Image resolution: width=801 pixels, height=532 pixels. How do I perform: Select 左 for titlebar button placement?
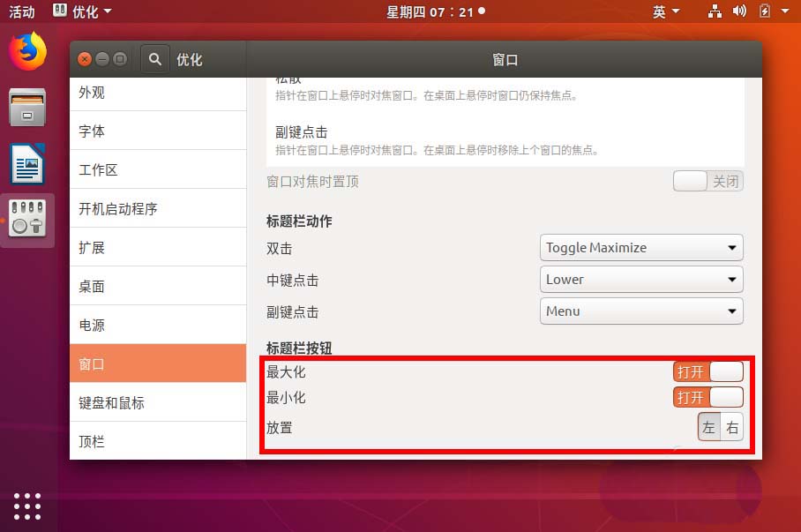[710, 427]
